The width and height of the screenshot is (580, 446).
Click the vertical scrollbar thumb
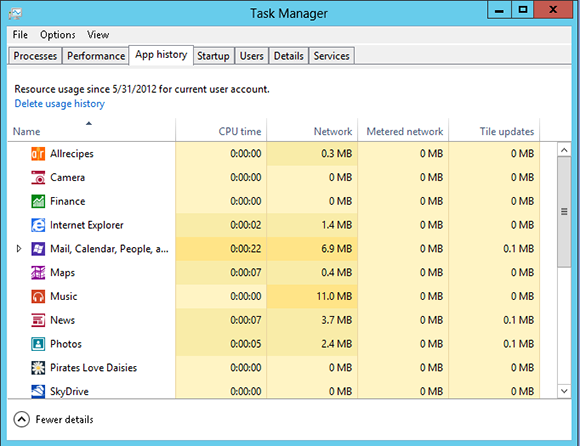pyautogui.click(x=564, y=212)
